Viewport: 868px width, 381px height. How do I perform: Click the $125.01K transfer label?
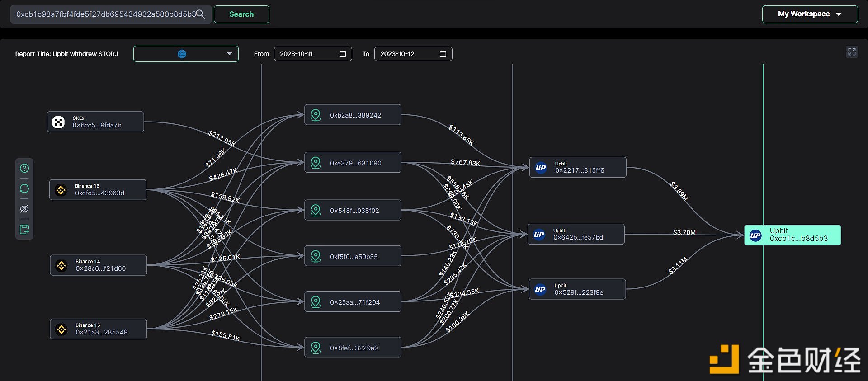tap(225, 259)
